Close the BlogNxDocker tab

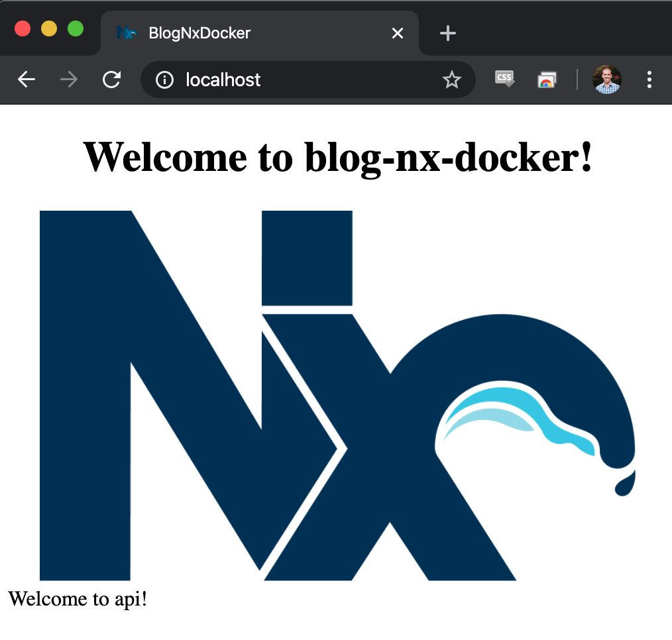tap(397, 33)
